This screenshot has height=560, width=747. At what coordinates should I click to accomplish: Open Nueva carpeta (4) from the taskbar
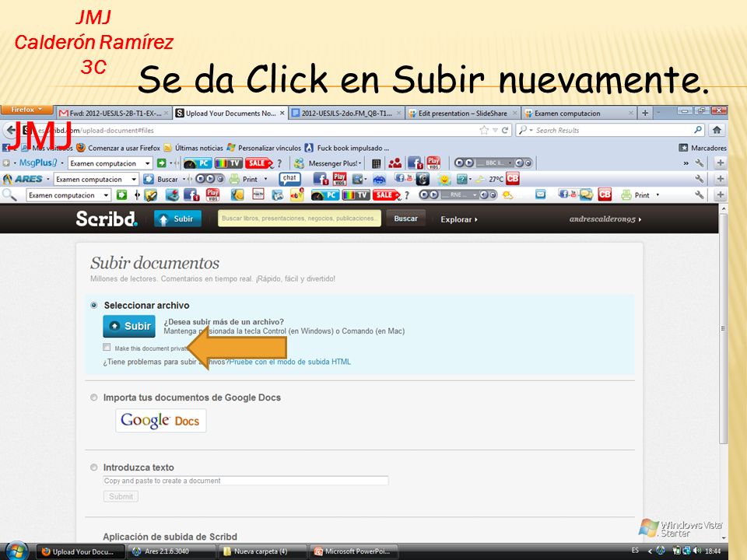pyautogui.click(x=261, y=551)
